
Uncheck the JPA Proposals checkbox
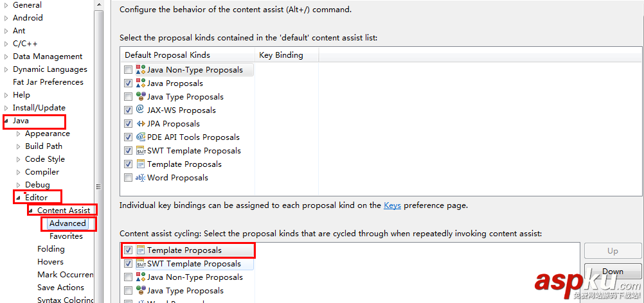pos(129,124)
